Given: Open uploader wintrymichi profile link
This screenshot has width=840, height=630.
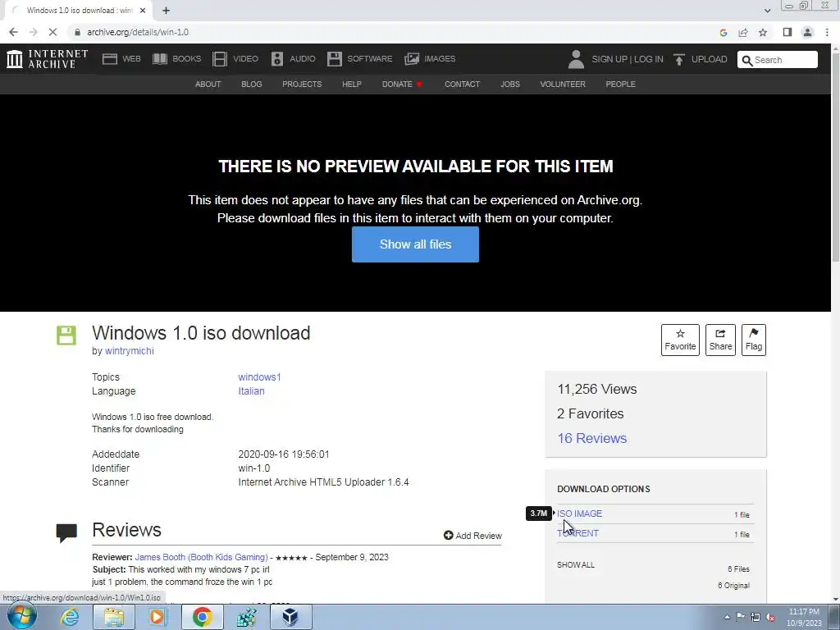Looking at the screenshot, I should 129,351.
